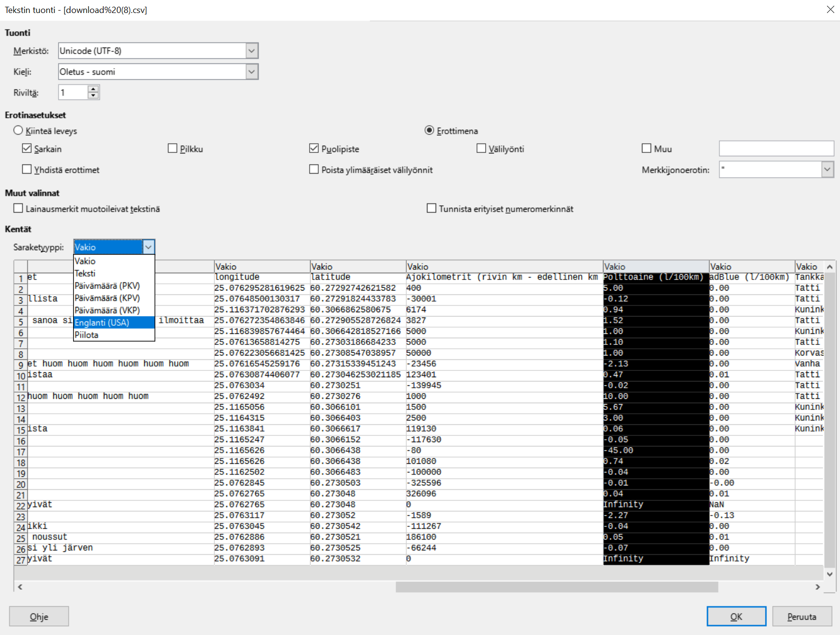Confirm import with the OK button

[x=736, y=616]
